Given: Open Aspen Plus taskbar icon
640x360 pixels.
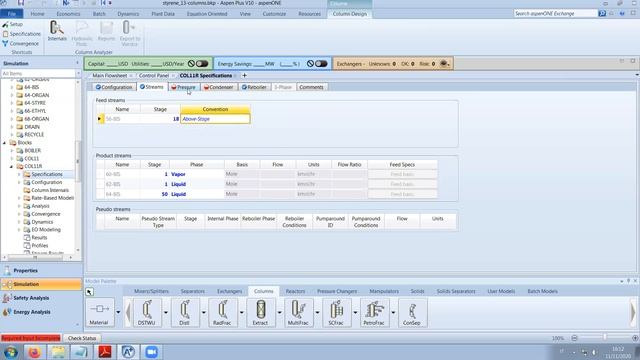Looking at the screenshot, I should tap(128, 352).
